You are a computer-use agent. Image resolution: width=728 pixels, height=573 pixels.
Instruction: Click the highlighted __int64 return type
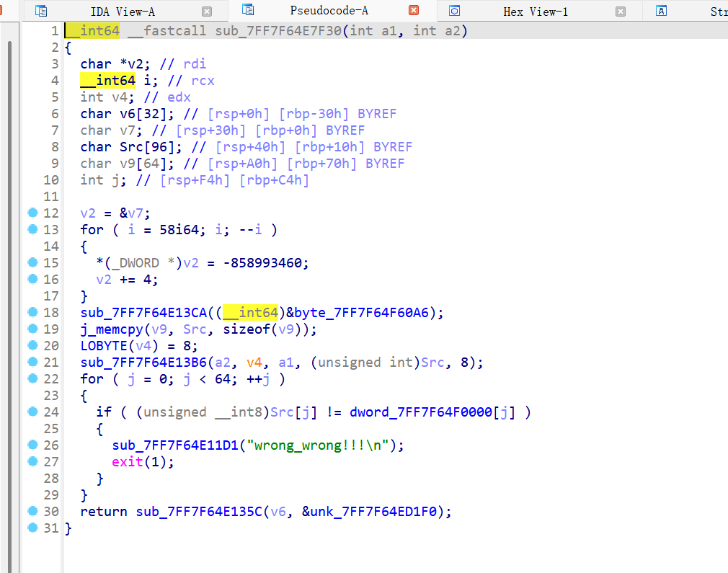point(92,31)
